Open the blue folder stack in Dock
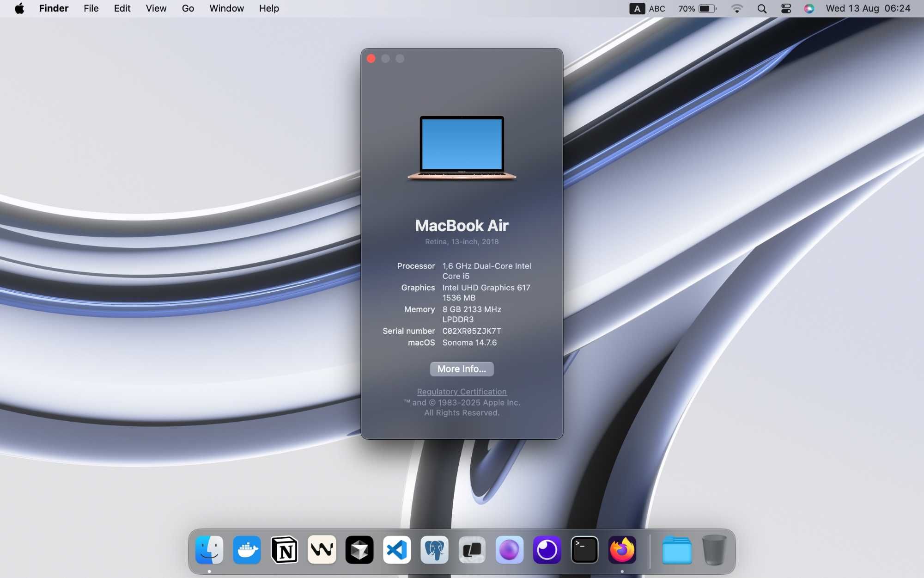 point(677,550)
